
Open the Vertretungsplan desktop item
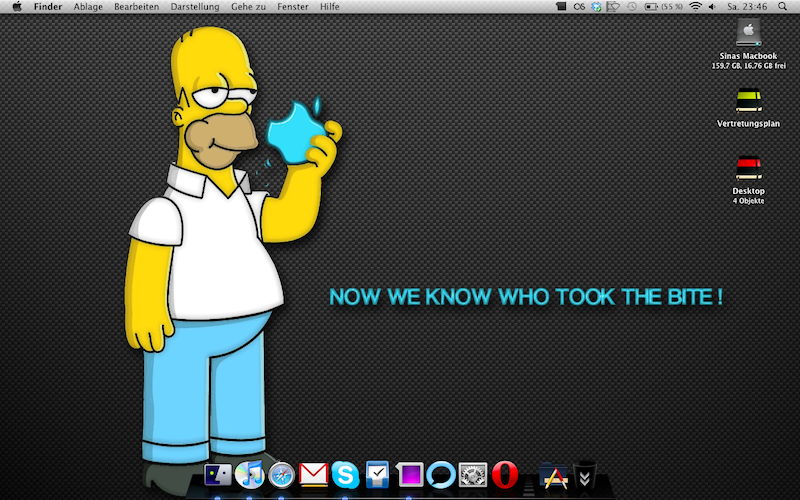coord(748,100)
